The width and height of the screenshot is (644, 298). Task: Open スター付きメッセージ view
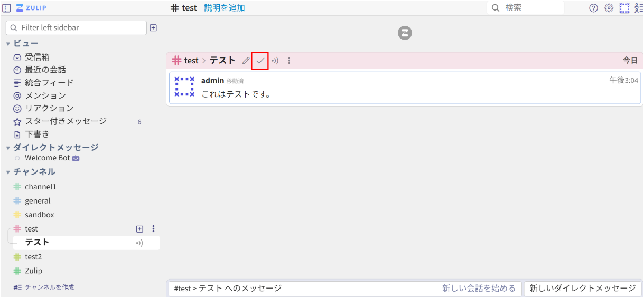(66, 121)
